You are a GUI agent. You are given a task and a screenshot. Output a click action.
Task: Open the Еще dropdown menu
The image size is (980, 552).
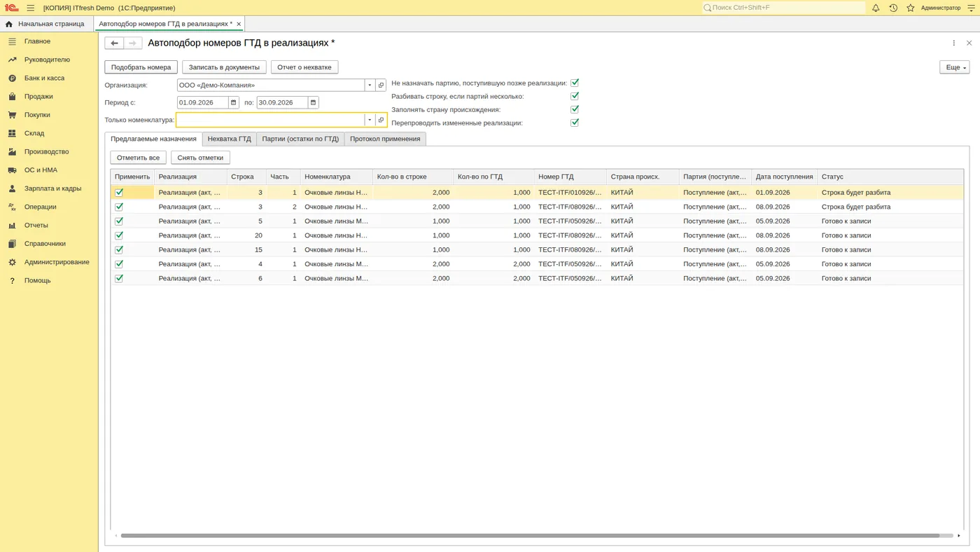click(954, 67)
